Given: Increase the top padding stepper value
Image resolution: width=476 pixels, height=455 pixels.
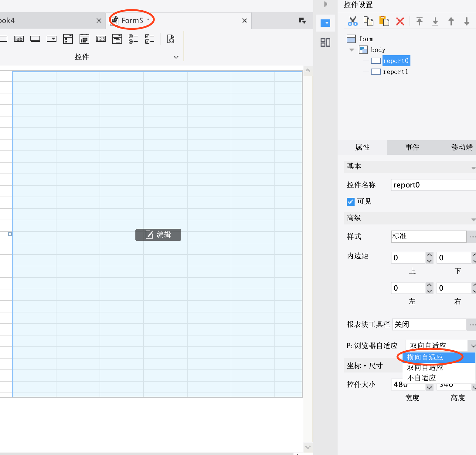Looking at the screenshot, I should click(x=429, y=255).
